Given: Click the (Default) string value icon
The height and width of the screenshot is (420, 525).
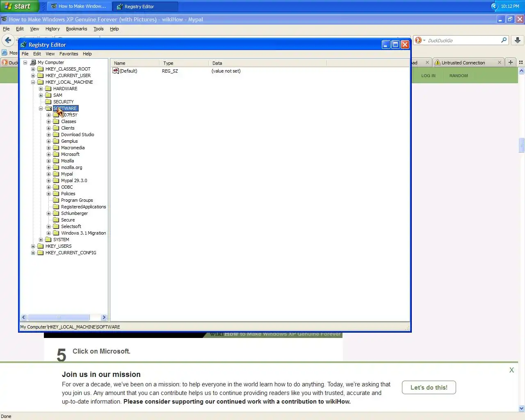Looking at the screenshot, I should click(x=116, y=71).
